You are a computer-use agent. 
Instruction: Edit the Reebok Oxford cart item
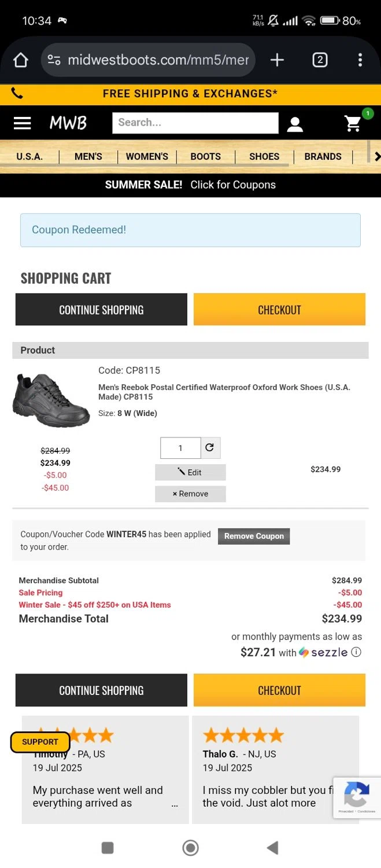coord(190,472)
